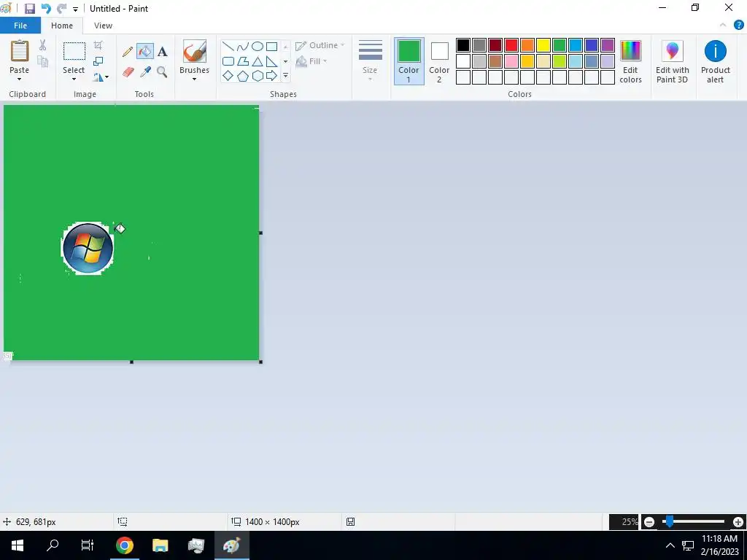
Task: Collapse the ribbon with the chevron
Action: pyautogui.click(x=723, y=26)
